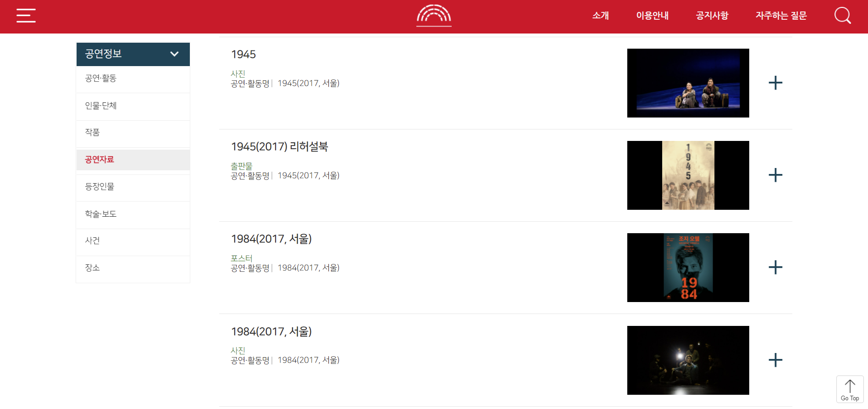The width and height of the screenshot is (868, 409).
Task: Open the 1945 stage photo thumbnail
Action: (688, 83)
